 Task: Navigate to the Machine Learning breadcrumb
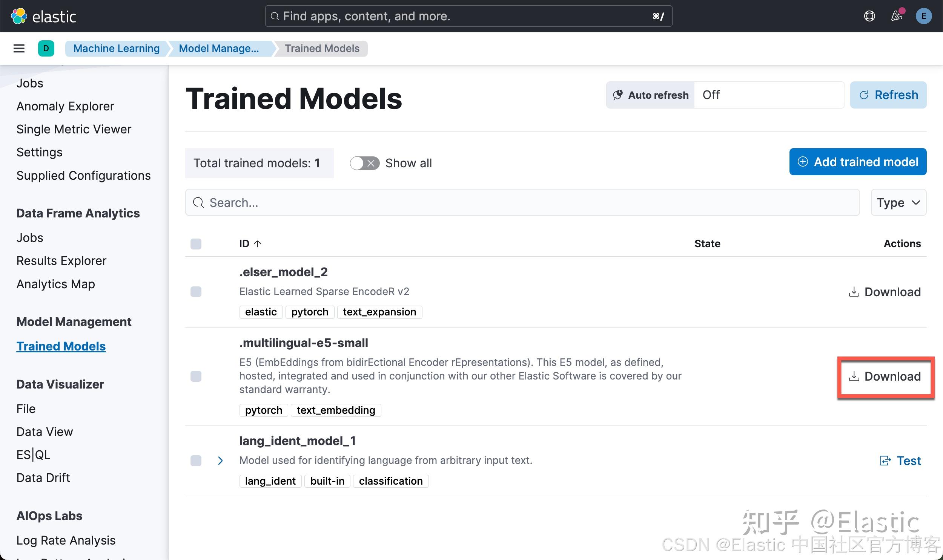[116, 48]
